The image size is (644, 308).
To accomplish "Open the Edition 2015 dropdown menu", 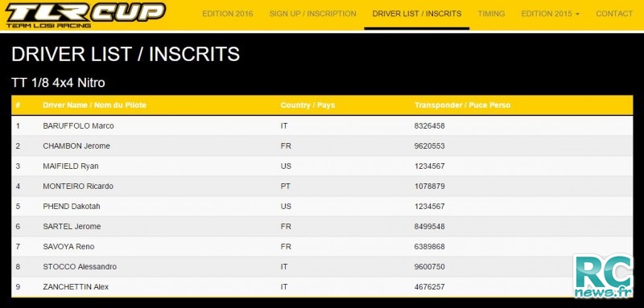I will [x=551, y=14].
